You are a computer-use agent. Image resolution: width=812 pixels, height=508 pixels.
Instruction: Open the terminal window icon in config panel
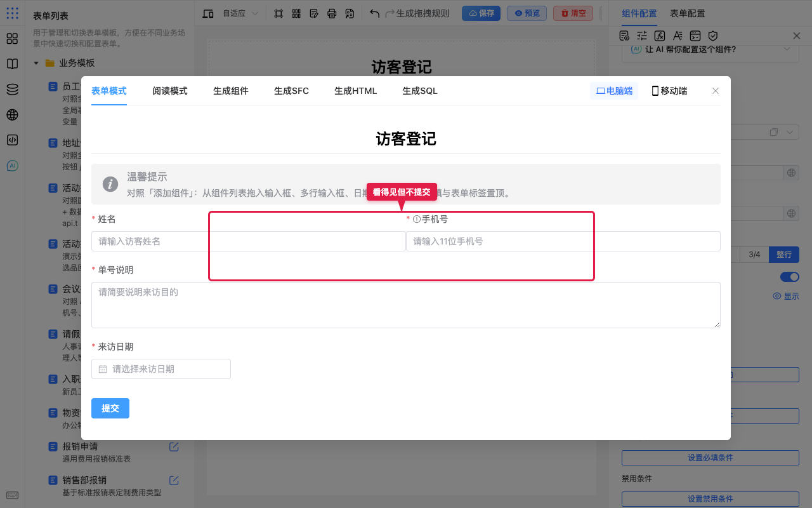pos(695,36)
